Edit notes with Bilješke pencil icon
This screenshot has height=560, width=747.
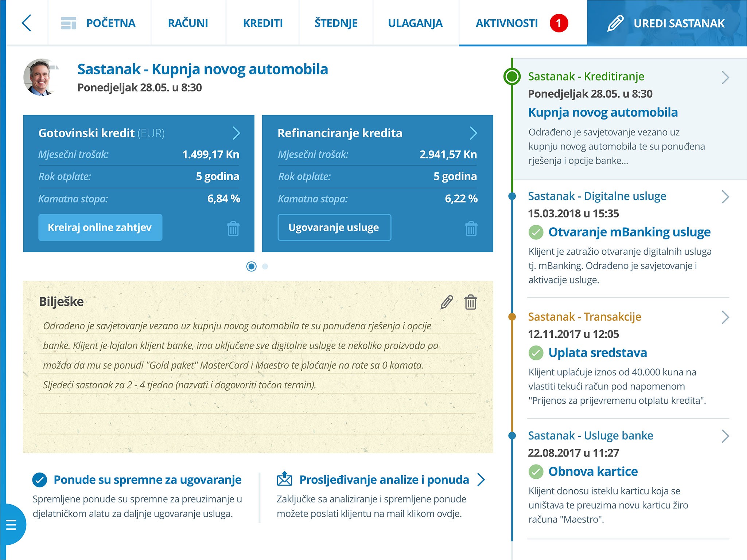coord(447,302)
